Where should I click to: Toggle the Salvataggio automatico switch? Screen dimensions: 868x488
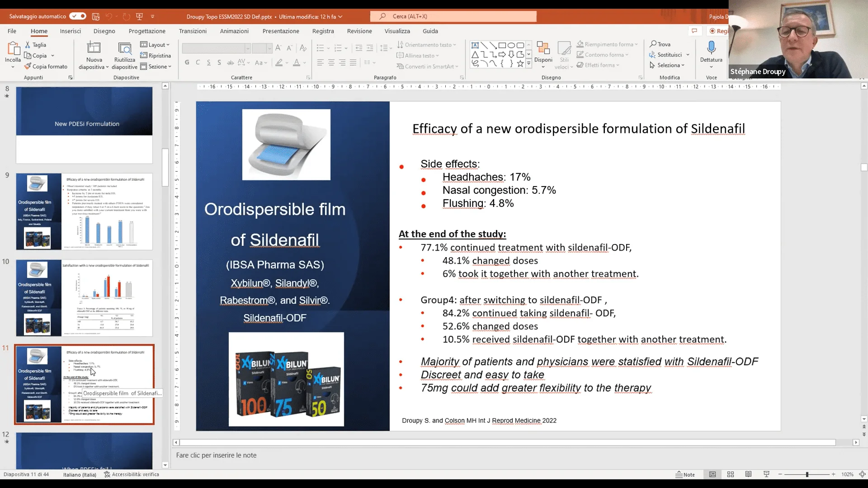[x=77, y=16]
